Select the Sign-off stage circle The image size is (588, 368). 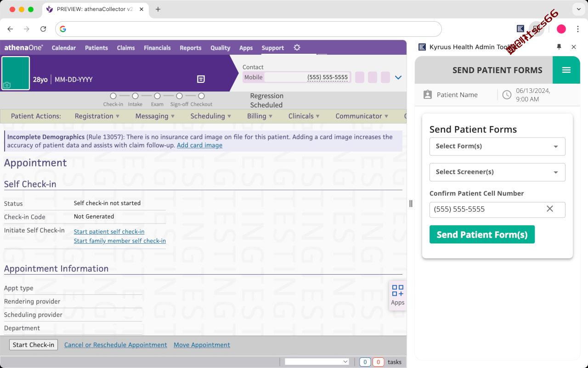179,96
